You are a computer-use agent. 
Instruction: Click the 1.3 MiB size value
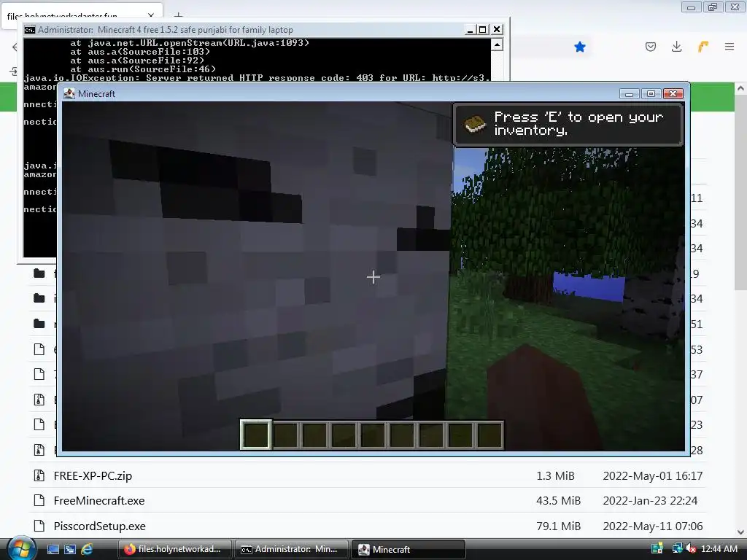(555, 475)
